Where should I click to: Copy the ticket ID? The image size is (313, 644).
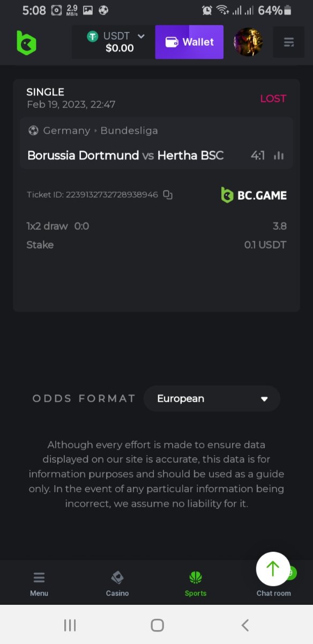click(168, 195)
